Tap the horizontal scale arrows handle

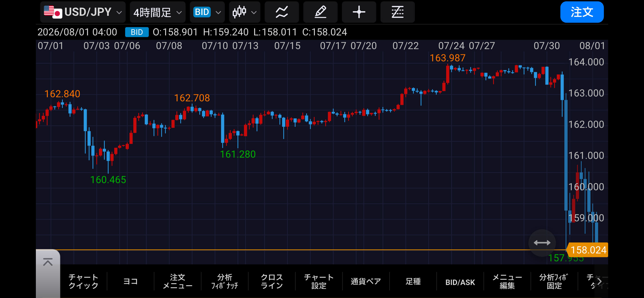click(x=542, y=243)
